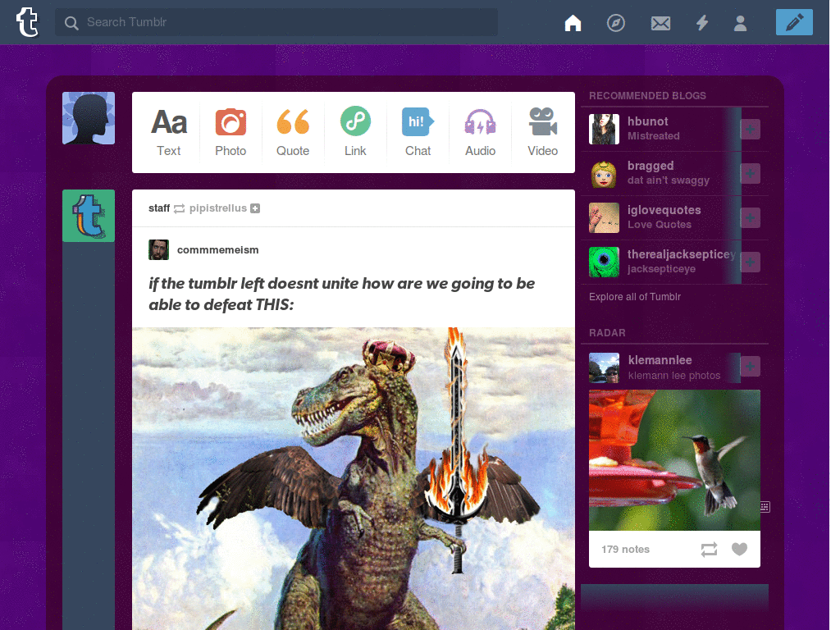840x630 pixels.
Task: Follow klemannlee with plus button
Action: (x=750, y=367)
